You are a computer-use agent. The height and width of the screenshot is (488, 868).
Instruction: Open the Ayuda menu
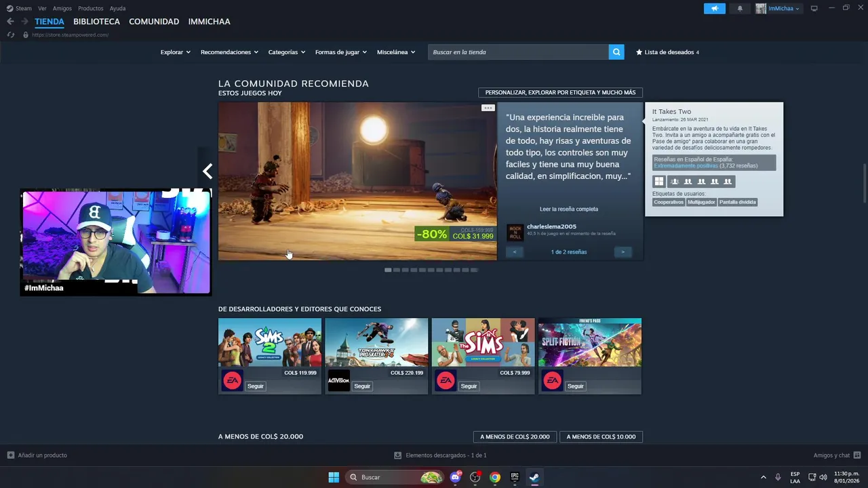(117, 8)
